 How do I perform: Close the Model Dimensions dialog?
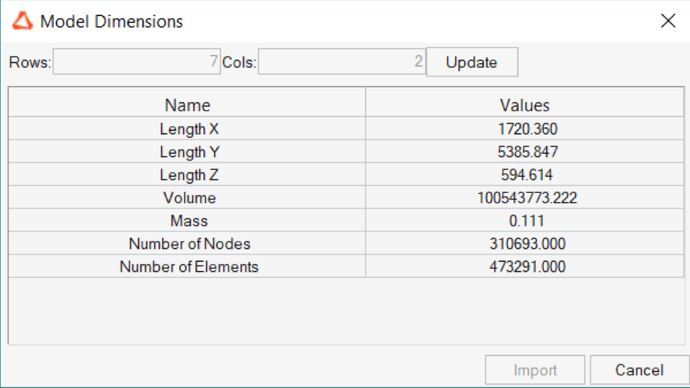tap(668, 21)
